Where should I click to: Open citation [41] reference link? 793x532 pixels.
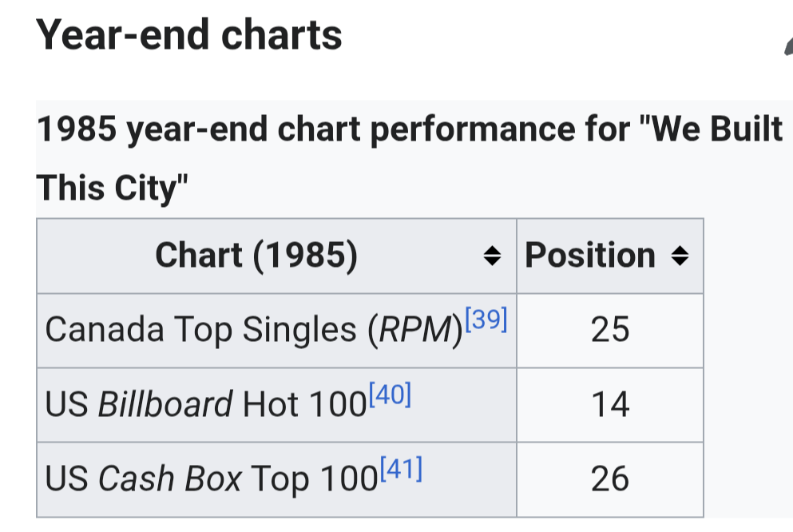click(x=401, y=468)
